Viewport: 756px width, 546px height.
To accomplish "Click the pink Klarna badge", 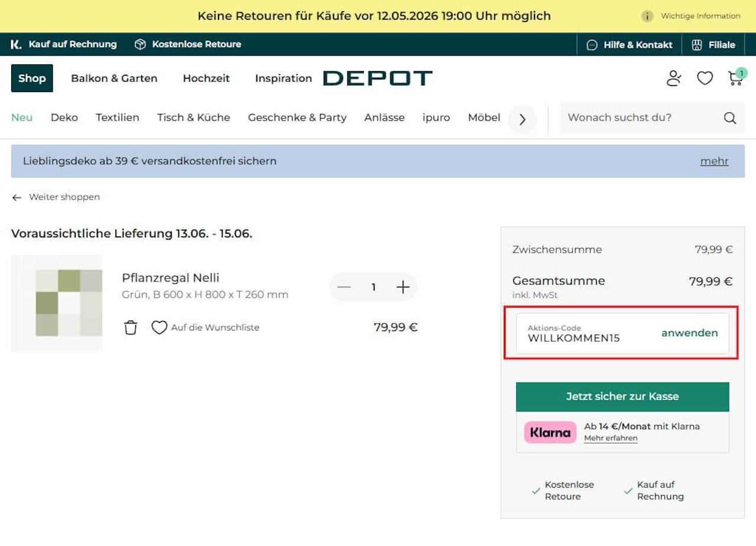I will [550, 432].
